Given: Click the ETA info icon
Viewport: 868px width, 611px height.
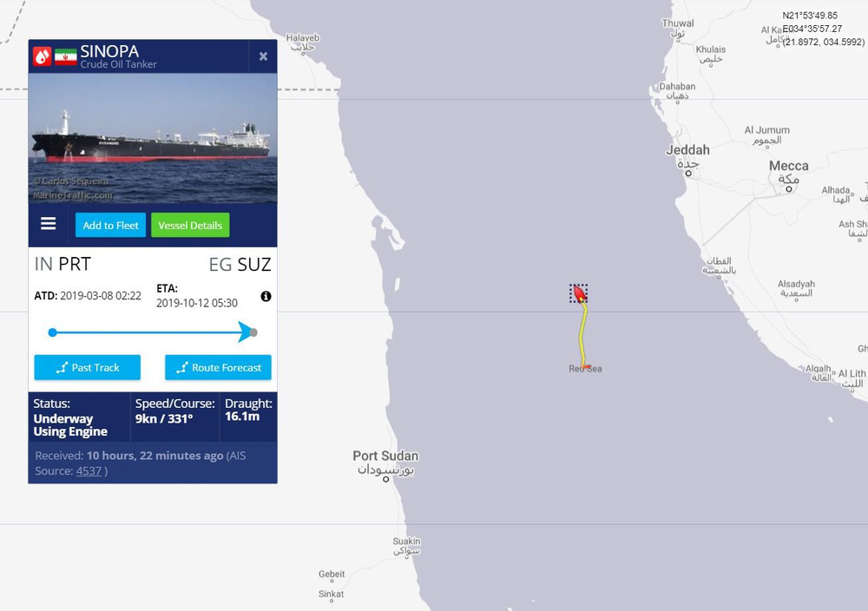Looking at the screenshot, I should click(266, 297).
